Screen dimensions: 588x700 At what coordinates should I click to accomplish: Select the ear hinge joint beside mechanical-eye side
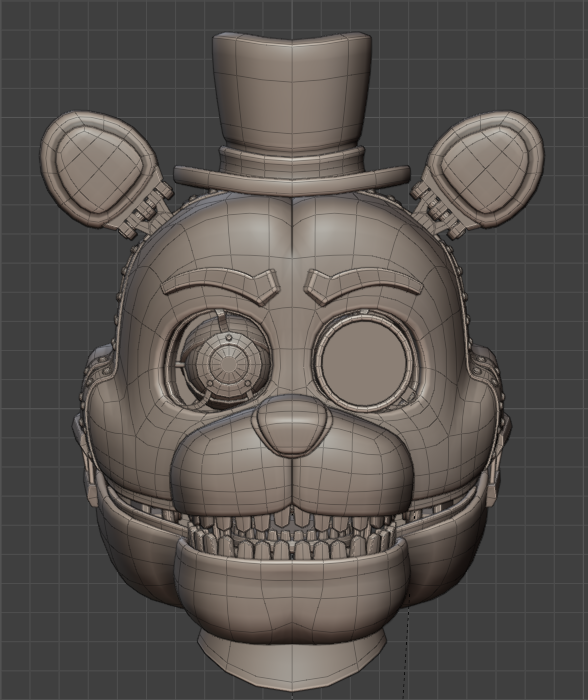click(145, 210)
